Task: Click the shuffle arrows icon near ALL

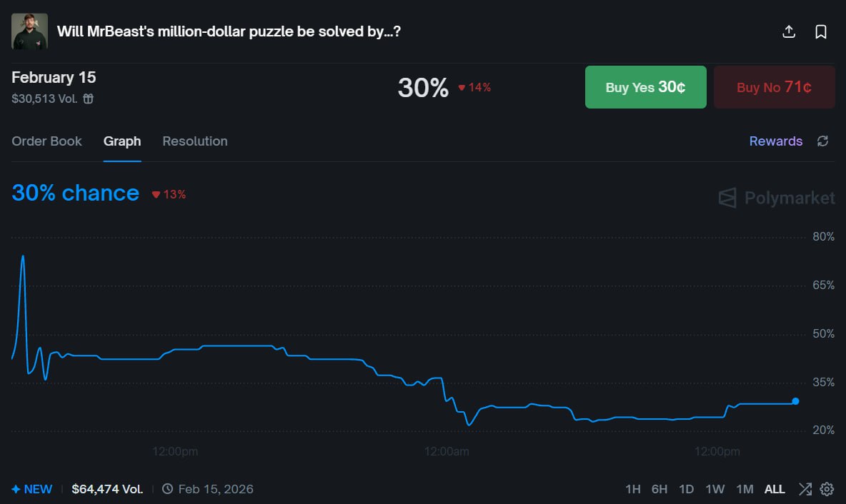Action: pos(805,489)
